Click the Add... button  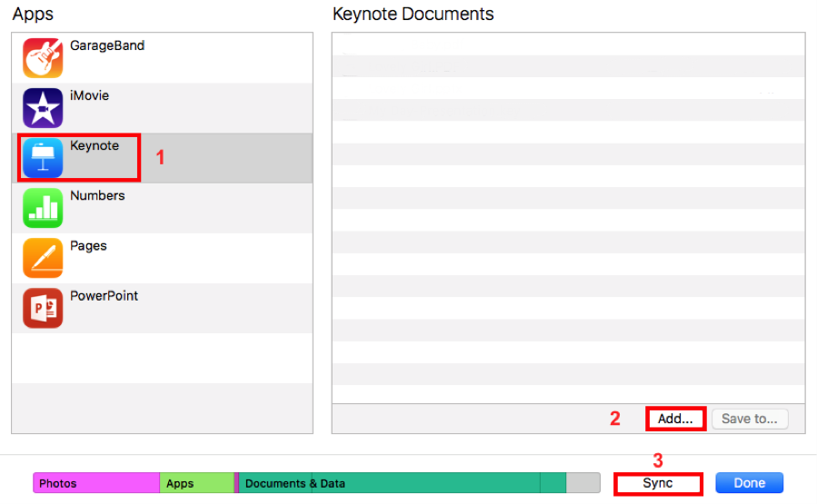coord(675,419)
